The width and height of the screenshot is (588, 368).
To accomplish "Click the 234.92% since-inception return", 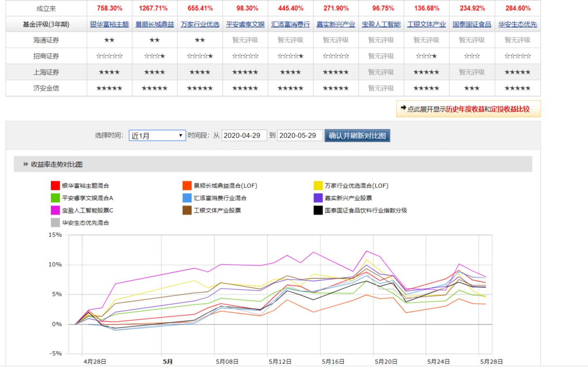I will pos(472,8).
